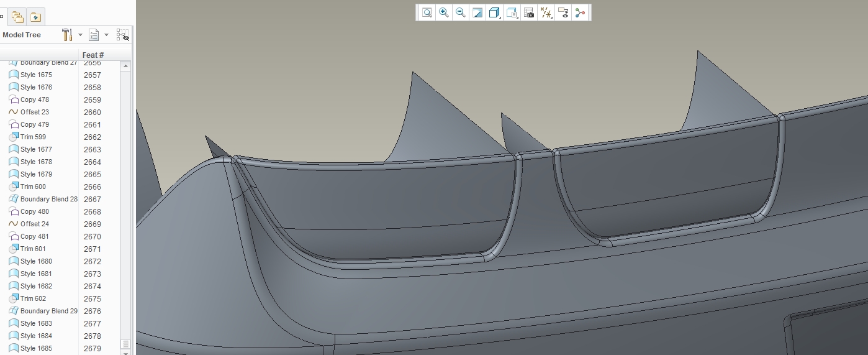
Task: Click feature number 2667
Action: click(93, 200)
